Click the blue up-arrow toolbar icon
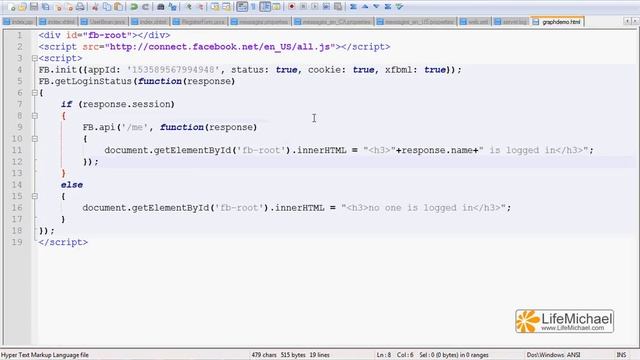The width and height of the screenshot is (640, 360). (365, 7)
